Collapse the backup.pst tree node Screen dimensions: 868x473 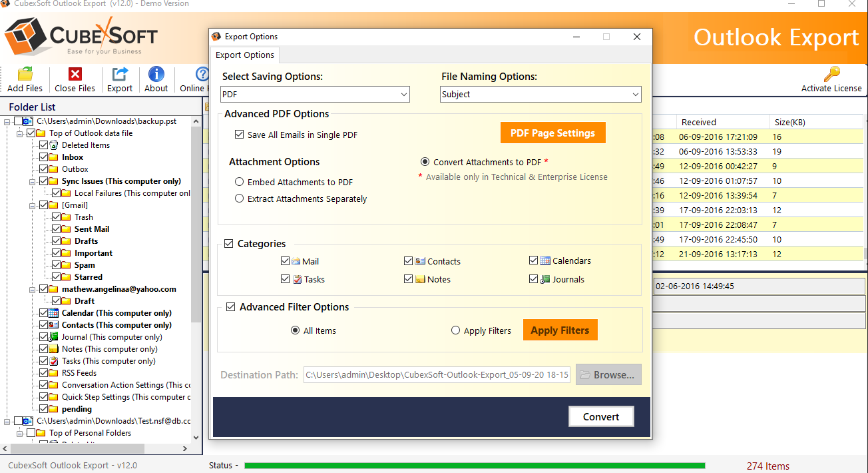click(7, 121)
